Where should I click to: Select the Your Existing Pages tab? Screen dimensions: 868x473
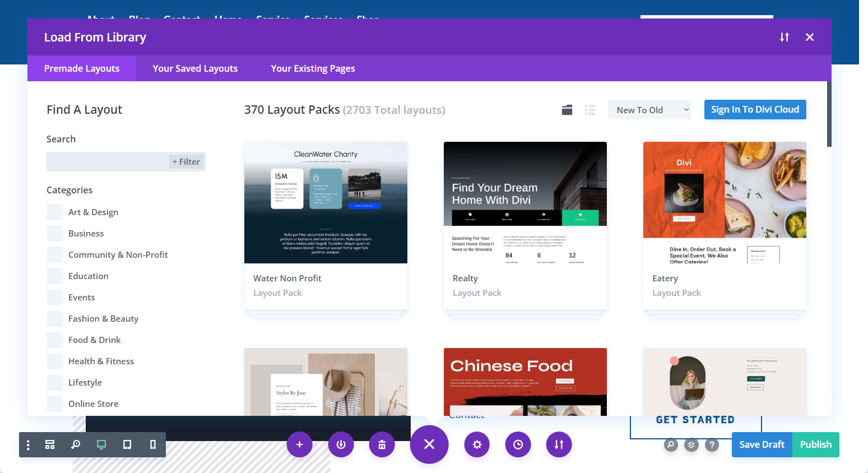(313, 68)
